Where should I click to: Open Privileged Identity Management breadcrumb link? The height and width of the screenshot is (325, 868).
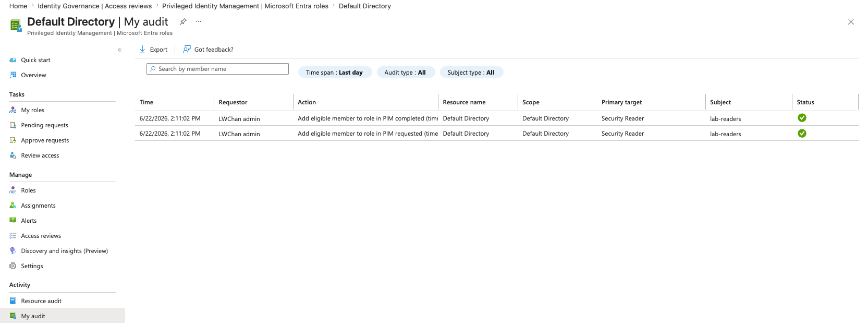(245, 6)
